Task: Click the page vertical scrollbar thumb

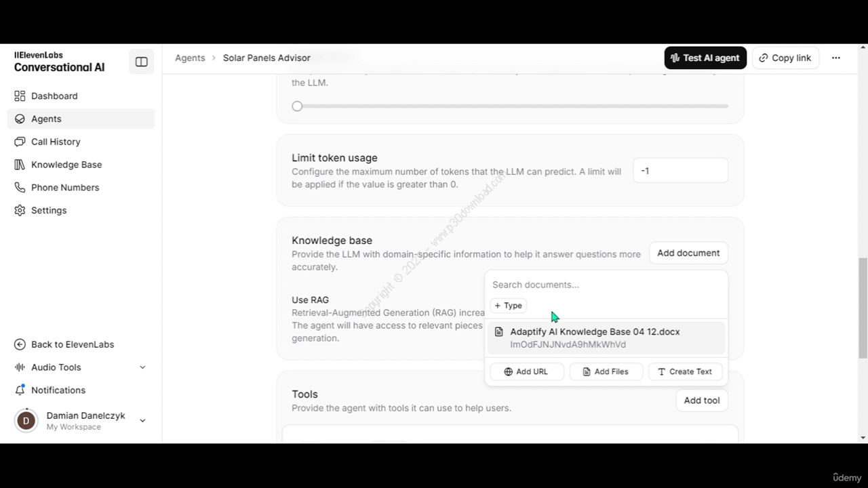Action: coord(863,308)
